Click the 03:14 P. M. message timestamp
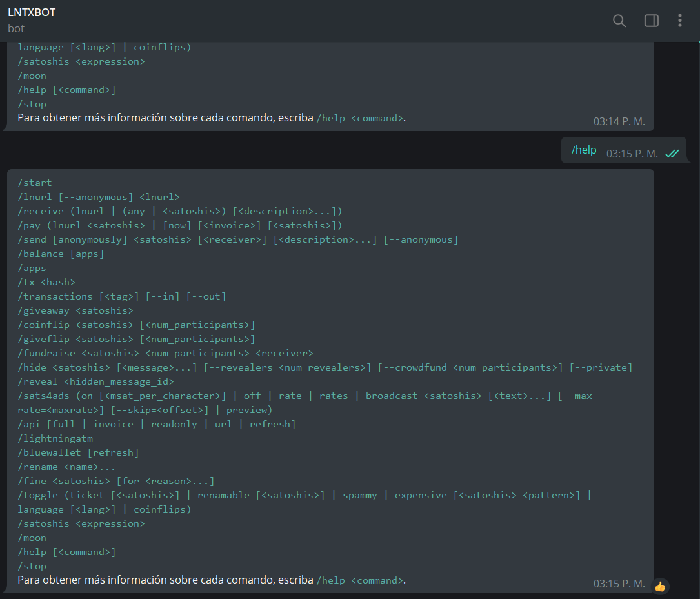The image size is (700, 599). tap(619, 121)
